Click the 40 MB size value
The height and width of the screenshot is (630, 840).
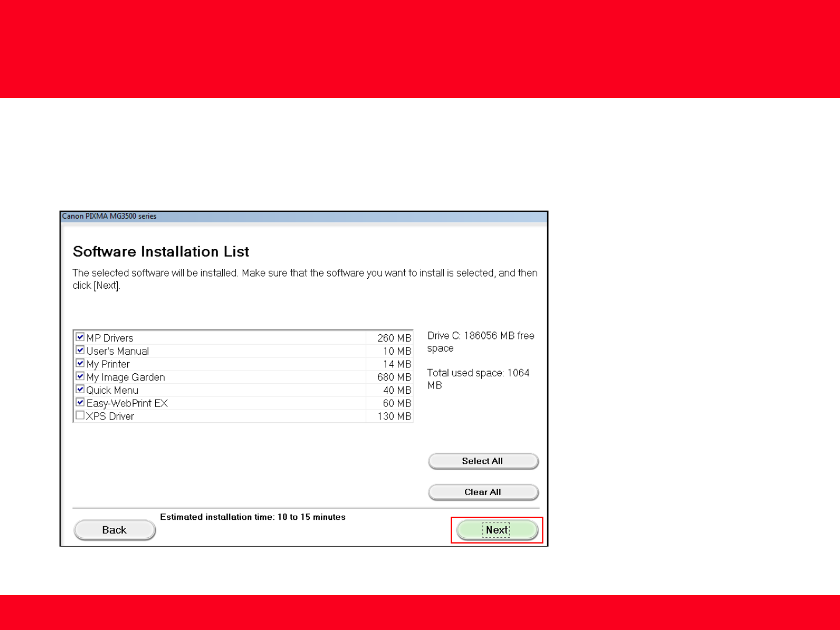tap(397, 390)
